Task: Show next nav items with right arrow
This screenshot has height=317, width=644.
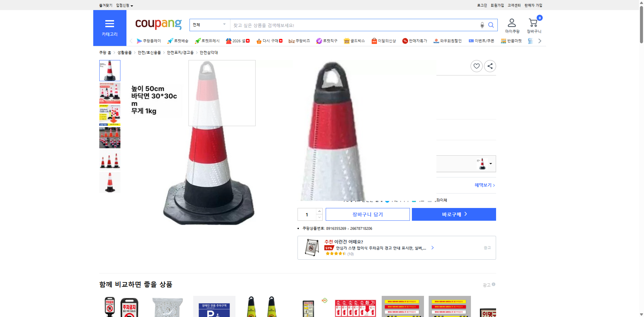Action: click(540, 41)
